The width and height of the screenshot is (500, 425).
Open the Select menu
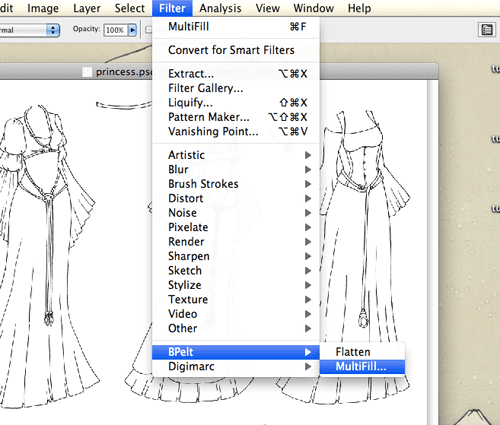130,8
